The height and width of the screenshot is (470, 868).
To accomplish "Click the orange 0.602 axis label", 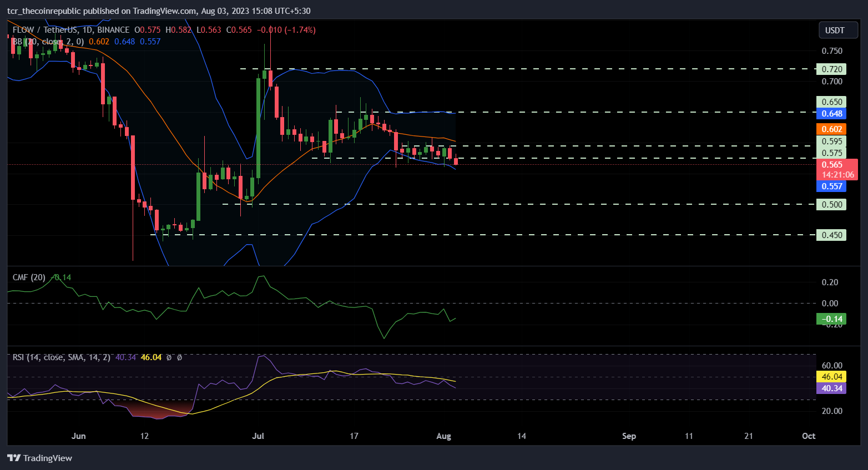I will pos(831,129).
